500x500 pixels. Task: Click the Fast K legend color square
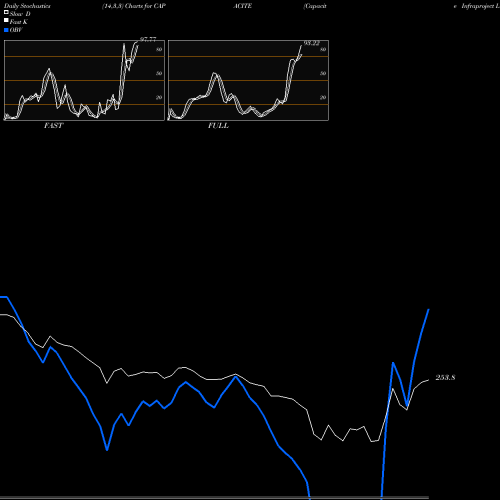click(6, 20)
